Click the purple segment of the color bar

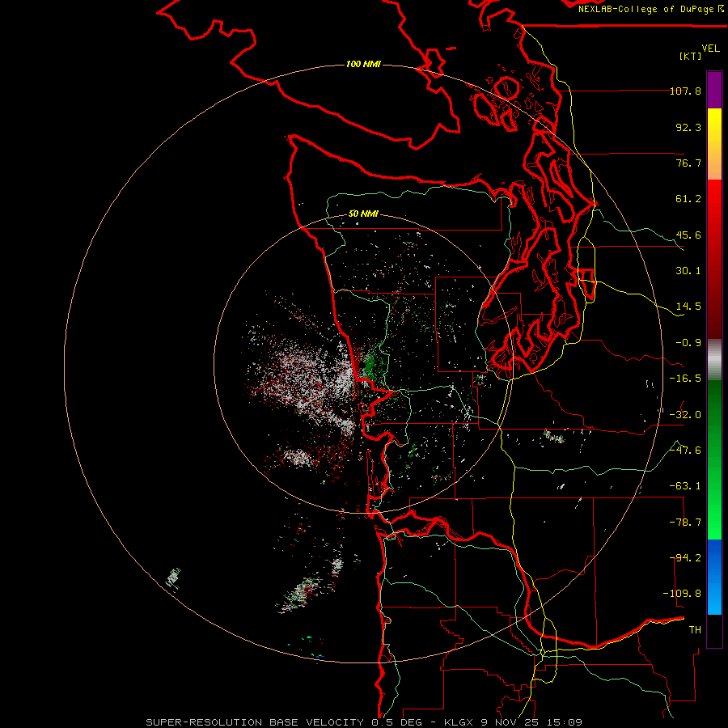[714, 90]
